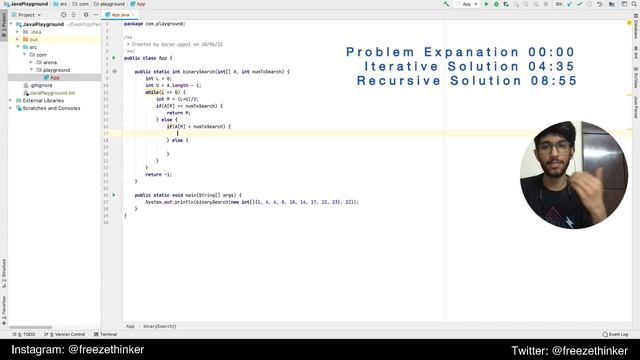Collapse the src folder arrow
The width and height of the screenshot is (640, 360).
(x=18, y=47)
